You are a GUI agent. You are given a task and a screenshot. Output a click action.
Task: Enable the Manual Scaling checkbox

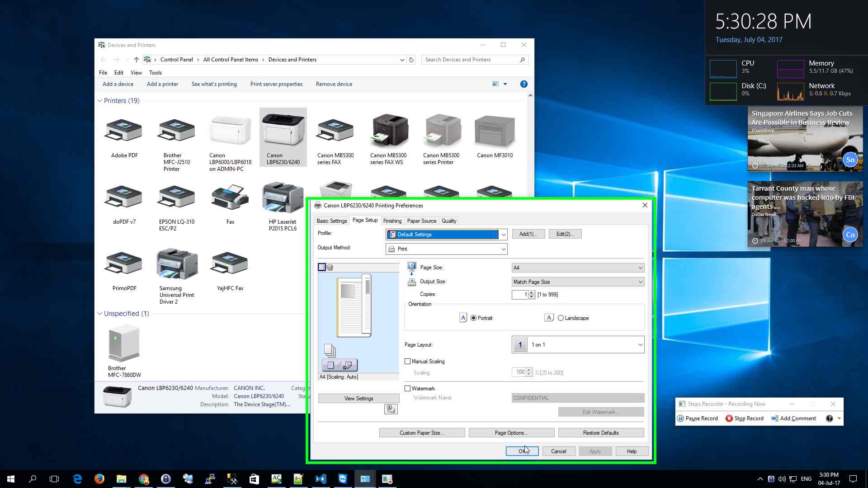407,361
